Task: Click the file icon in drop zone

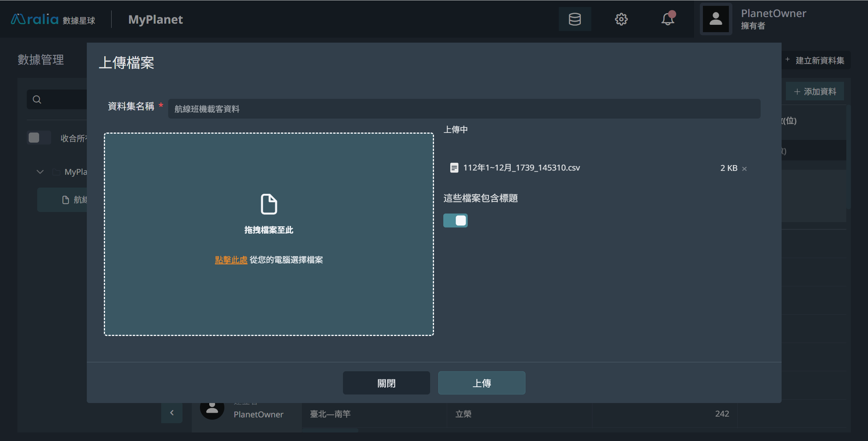Action: tap(269, 204)
